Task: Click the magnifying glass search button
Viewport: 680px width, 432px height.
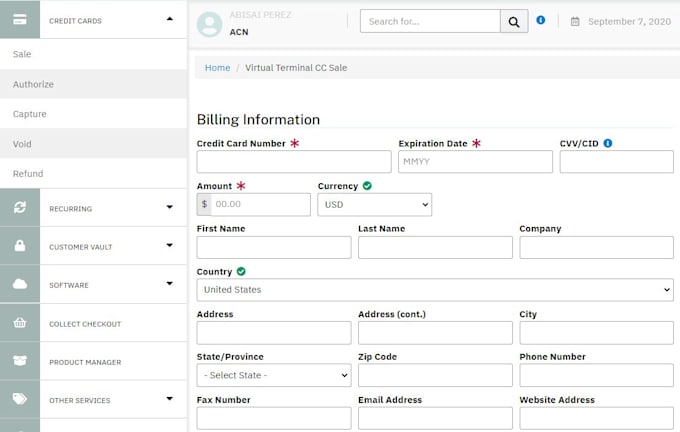Action: (x=514, y=21)
